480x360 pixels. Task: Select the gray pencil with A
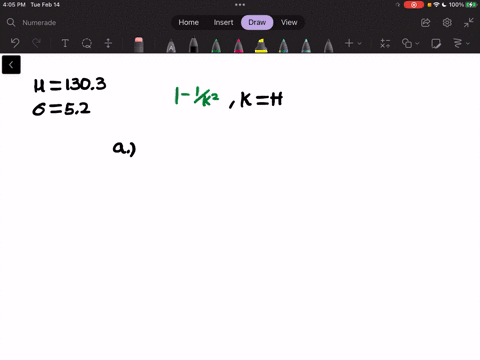coord(171,46)
